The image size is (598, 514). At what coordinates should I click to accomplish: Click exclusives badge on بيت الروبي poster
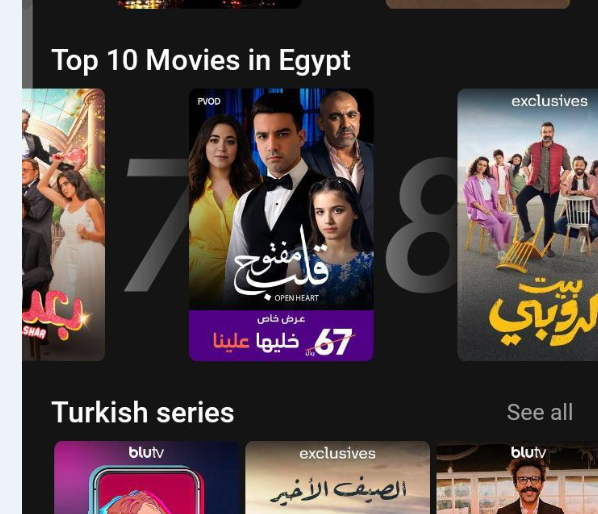coord(549,101)
